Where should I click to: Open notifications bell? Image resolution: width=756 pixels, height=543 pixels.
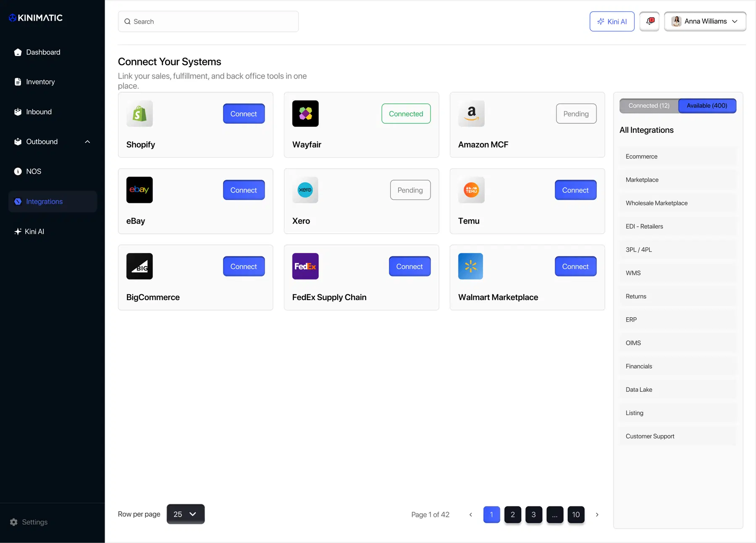point(650,21)
